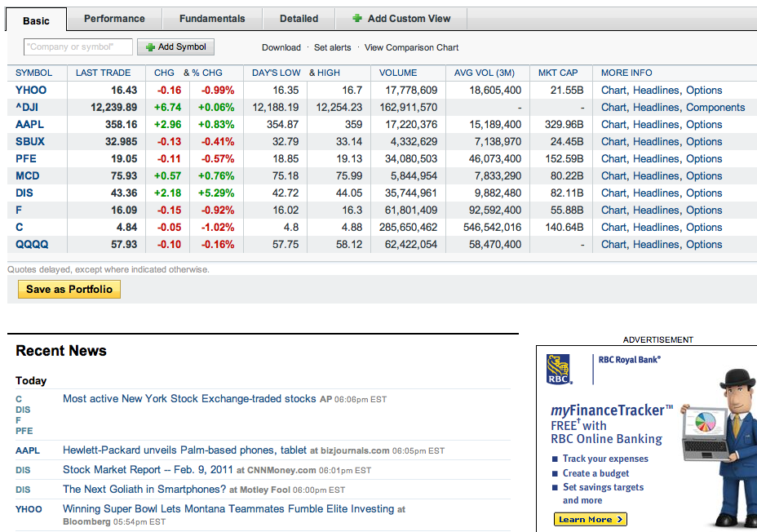Open Chart link for AAPL row
Viewport: 757px width, 532px height.
point(613,125)
